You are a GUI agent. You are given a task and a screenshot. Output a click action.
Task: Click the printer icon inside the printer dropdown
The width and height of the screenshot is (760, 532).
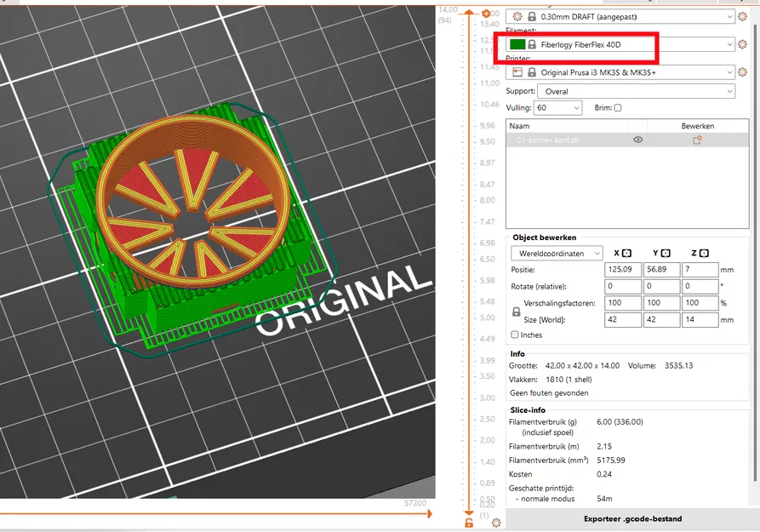click(x=517, y=72)
